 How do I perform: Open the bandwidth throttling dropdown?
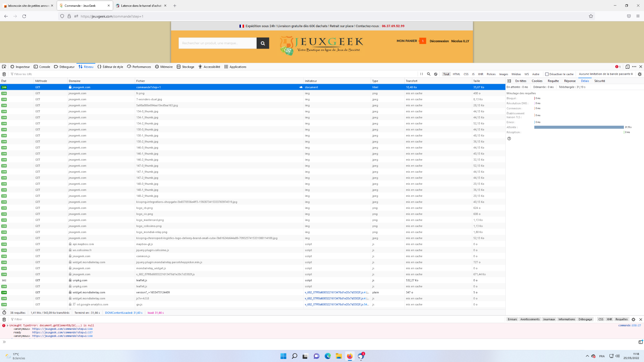606,74
